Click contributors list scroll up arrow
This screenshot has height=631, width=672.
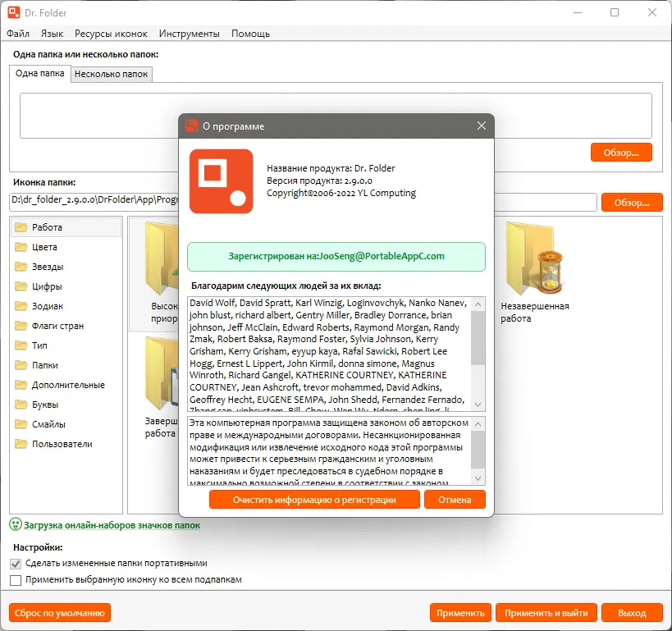point(478,304)
